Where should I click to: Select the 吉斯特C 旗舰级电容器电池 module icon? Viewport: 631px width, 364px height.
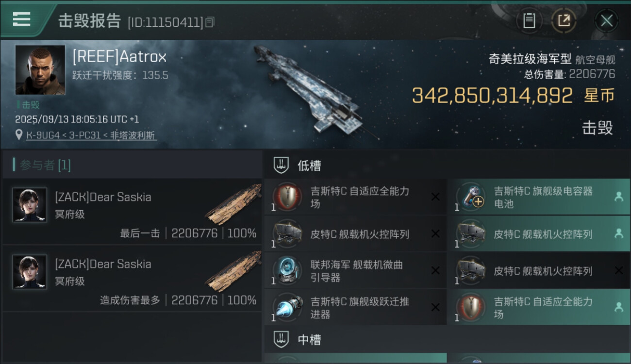click(x=470, y=197)
